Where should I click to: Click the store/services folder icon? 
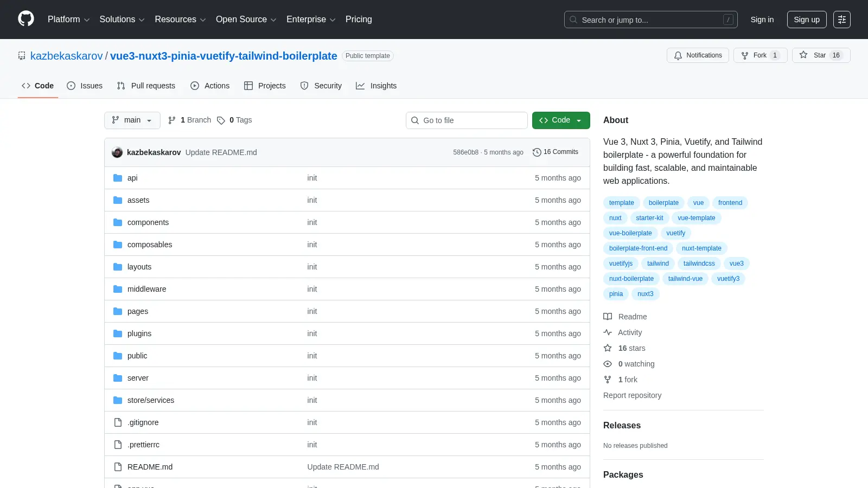pos(118,400)
